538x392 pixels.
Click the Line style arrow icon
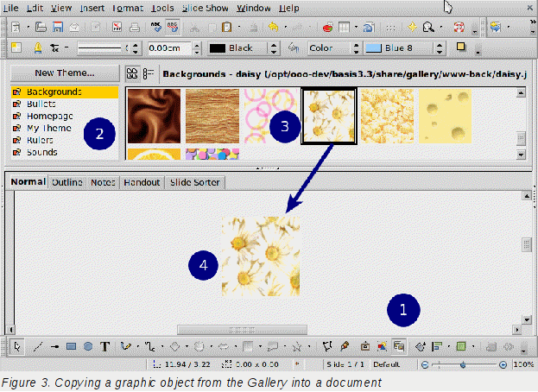pos(54,48)
